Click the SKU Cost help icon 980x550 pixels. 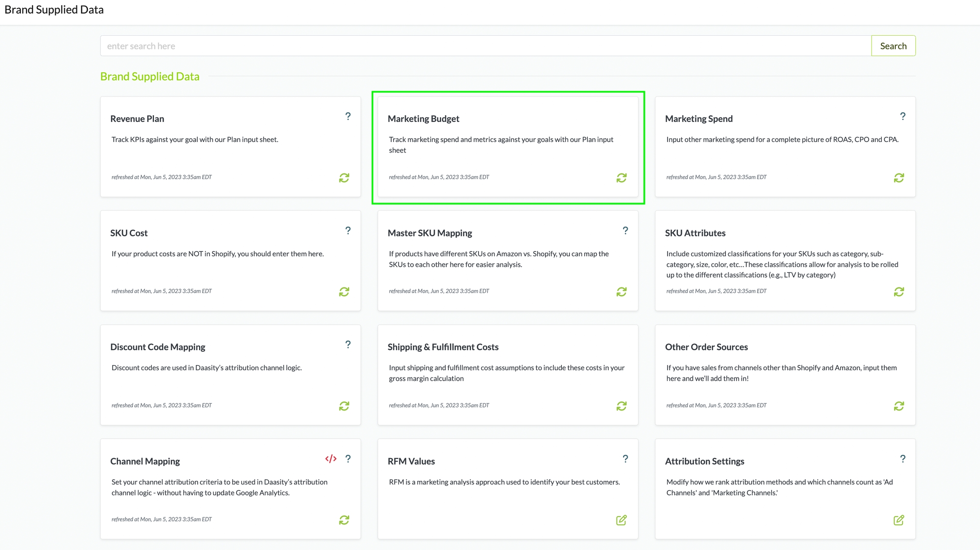[x=348, y=230]
